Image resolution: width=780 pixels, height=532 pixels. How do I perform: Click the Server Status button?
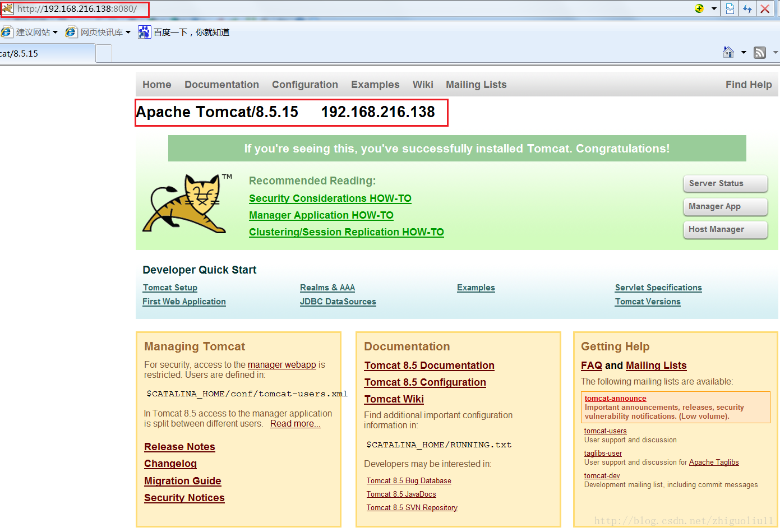[x=725, y=183]
